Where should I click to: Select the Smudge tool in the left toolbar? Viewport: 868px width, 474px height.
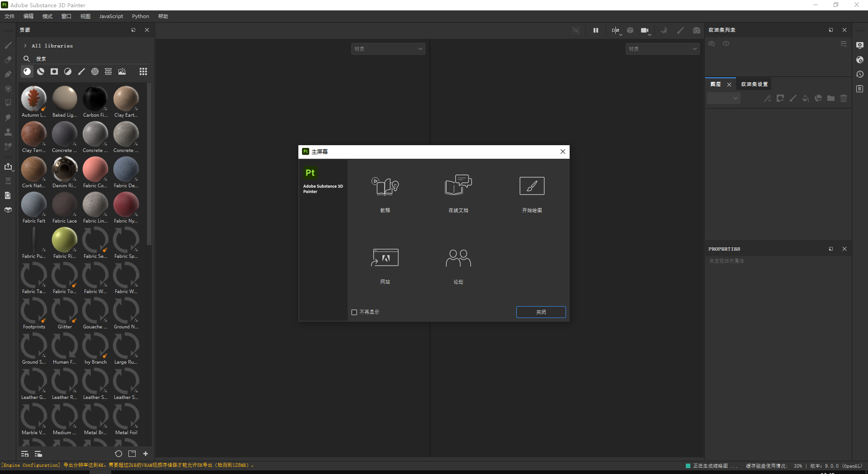[x=8, y=118]
